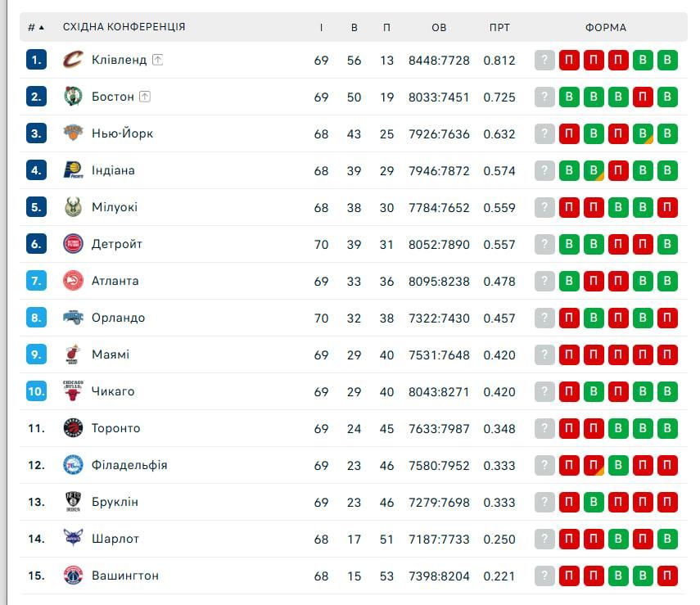Screen dimensions: 700x605
Task: Click the ОВ points column header
Action: point(439,27)
